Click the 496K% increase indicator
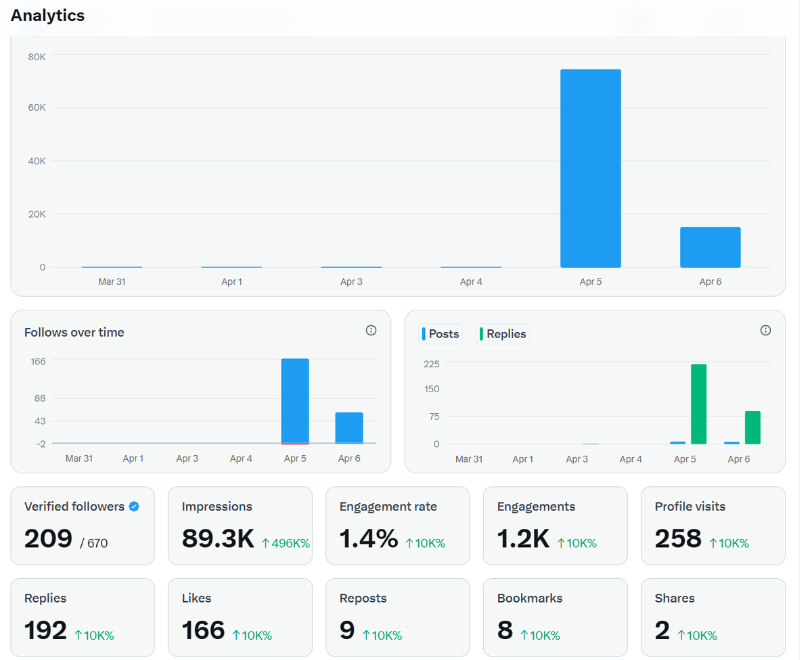Screen dimensions: 812x660 click(x=286, y=543)
